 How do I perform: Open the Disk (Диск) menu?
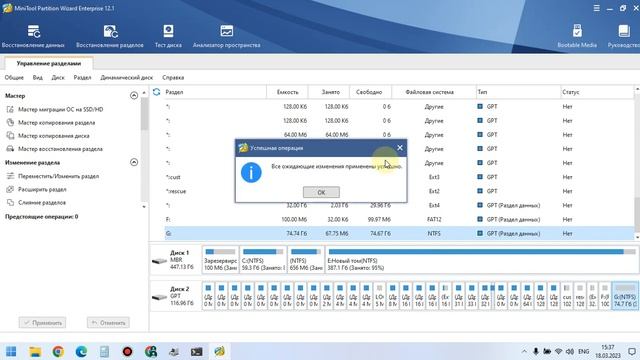[58, 78]
